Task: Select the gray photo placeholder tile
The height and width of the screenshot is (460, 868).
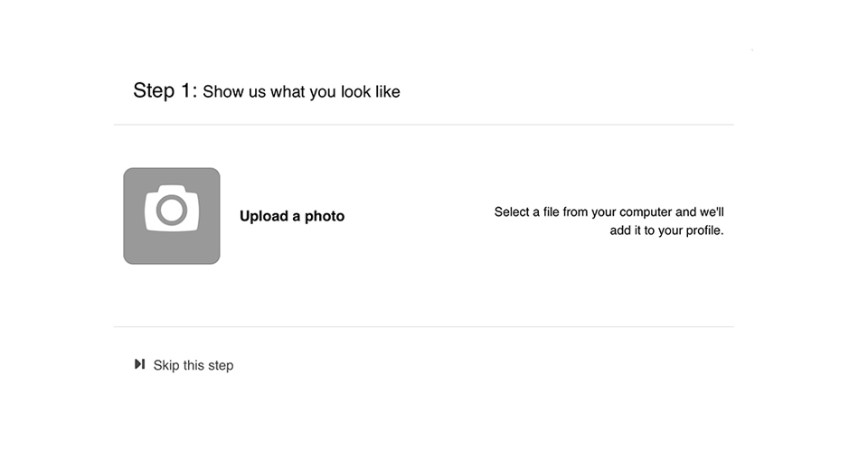Action: pos(172,216)
